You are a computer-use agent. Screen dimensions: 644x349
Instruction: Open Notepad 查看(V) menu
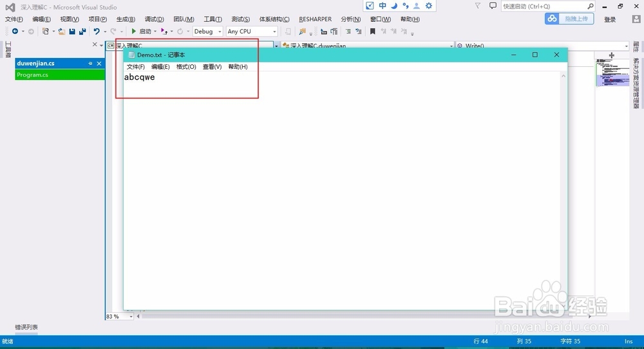(x=212, y=66)
